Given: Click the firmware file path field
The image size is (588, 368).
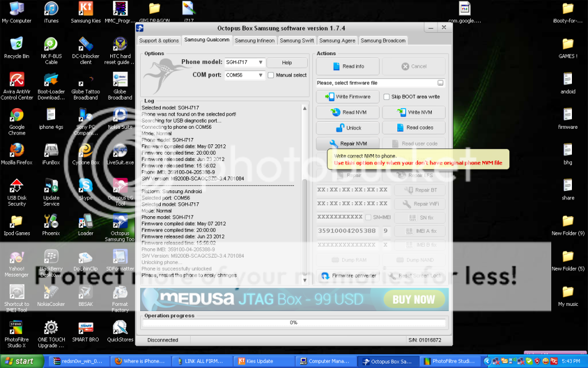Looking at the screenshot, I should [380, 83].
